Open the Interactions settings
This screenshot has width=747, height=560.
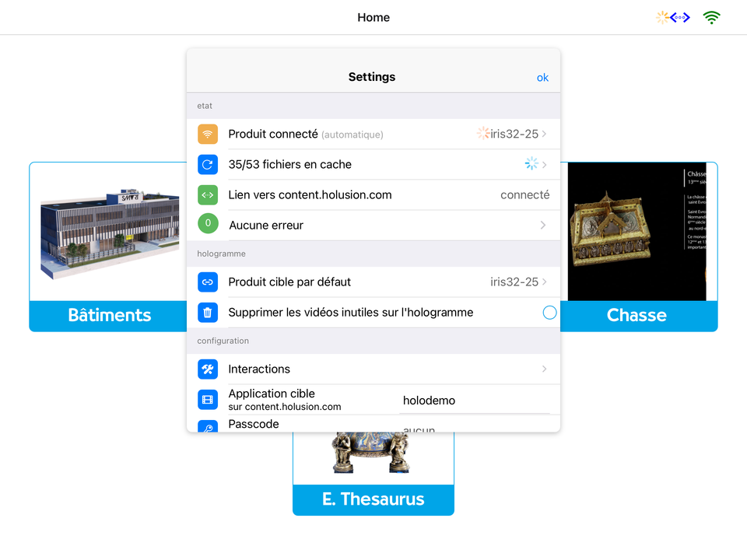tap(373, 369)
